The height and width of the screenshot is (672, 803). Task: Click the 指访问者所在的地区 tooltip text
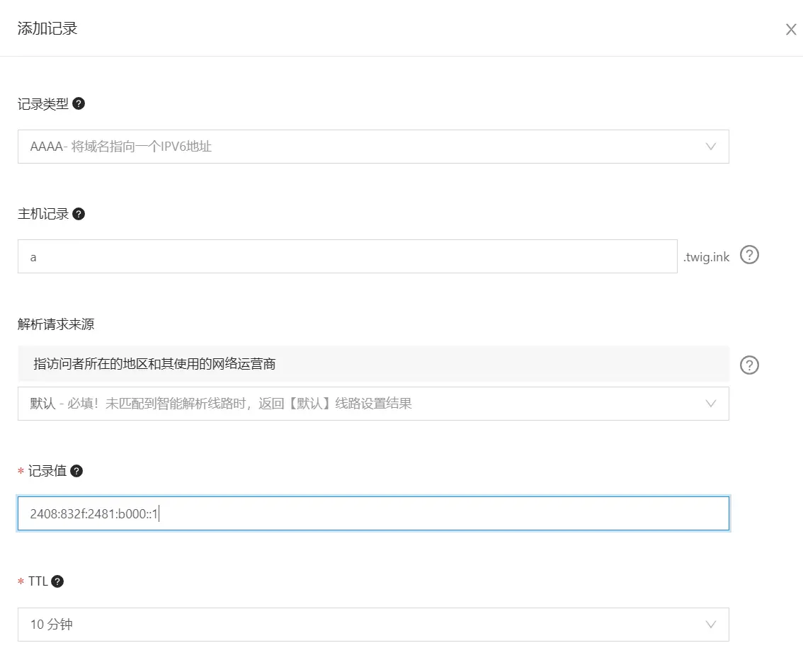click(154, 364)
